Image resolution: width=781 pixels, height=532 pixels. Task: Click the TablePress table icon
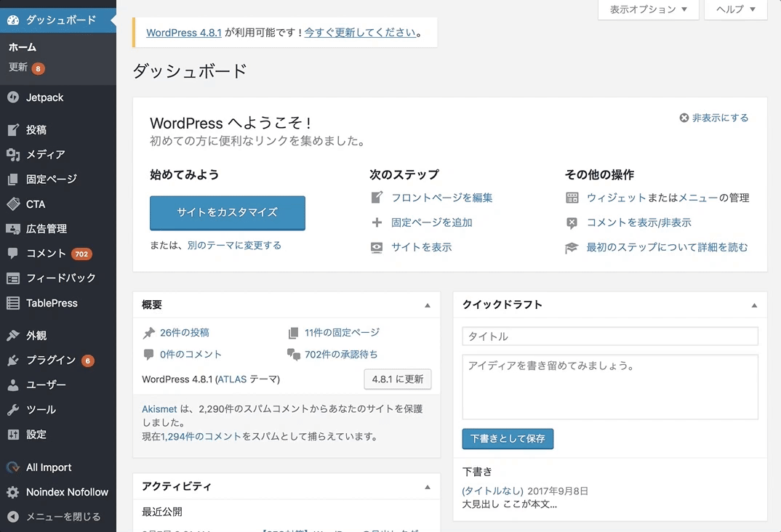(13, 303)
